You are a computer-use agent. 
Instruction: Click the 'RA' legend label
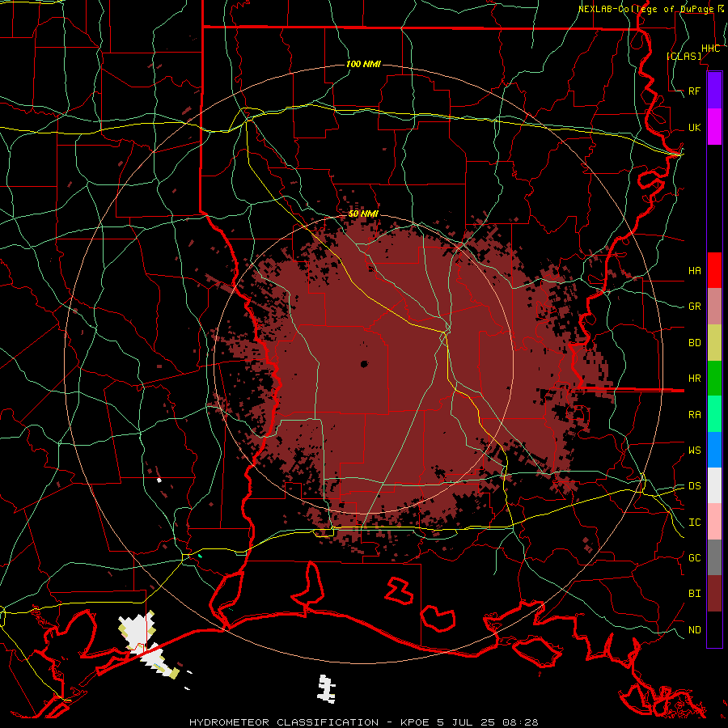click(695, 415)
